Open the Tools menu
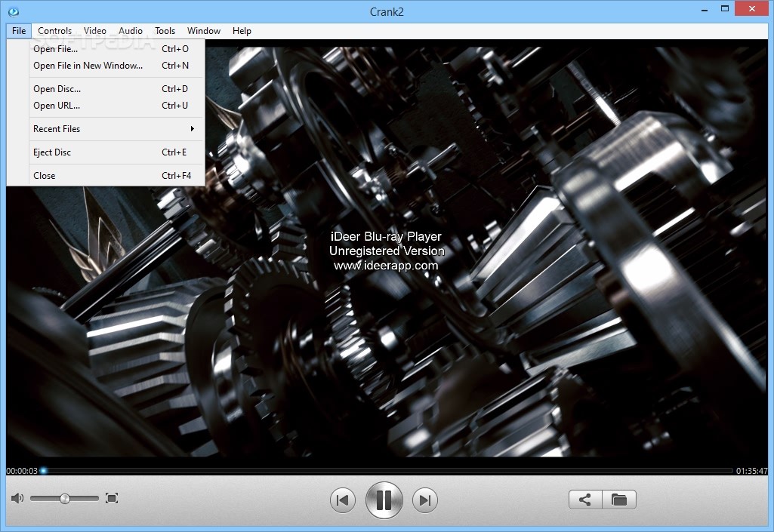 165,31
